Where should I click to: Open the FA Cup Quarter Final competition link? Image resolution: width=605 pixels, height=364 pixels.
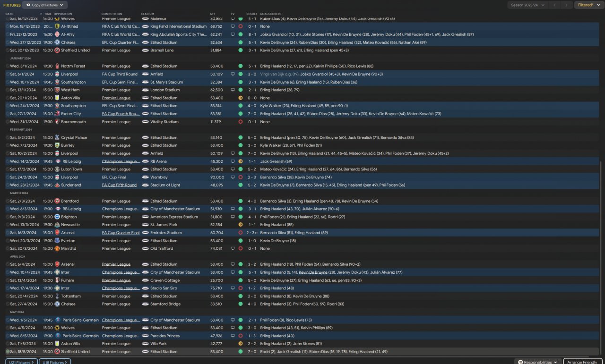point(121,233)
